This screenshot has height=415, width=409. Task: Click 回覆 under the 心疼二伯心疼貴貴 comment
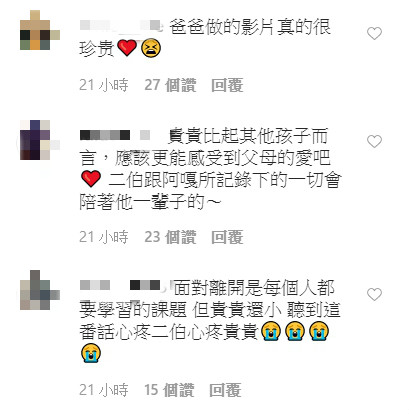pos(225,390)
